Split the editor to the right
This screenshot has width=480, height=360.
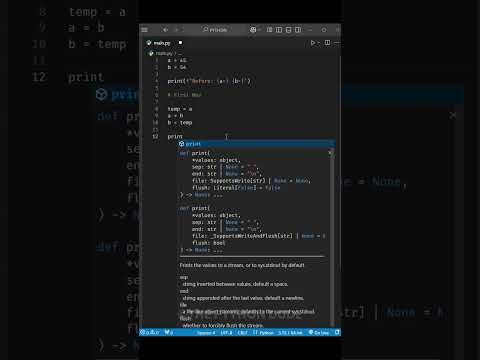(x=327, y=43)
